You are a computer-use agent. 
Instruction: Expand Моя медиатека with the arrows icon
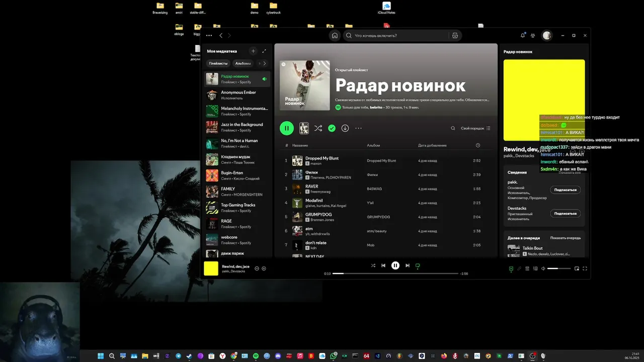(264, 51)
